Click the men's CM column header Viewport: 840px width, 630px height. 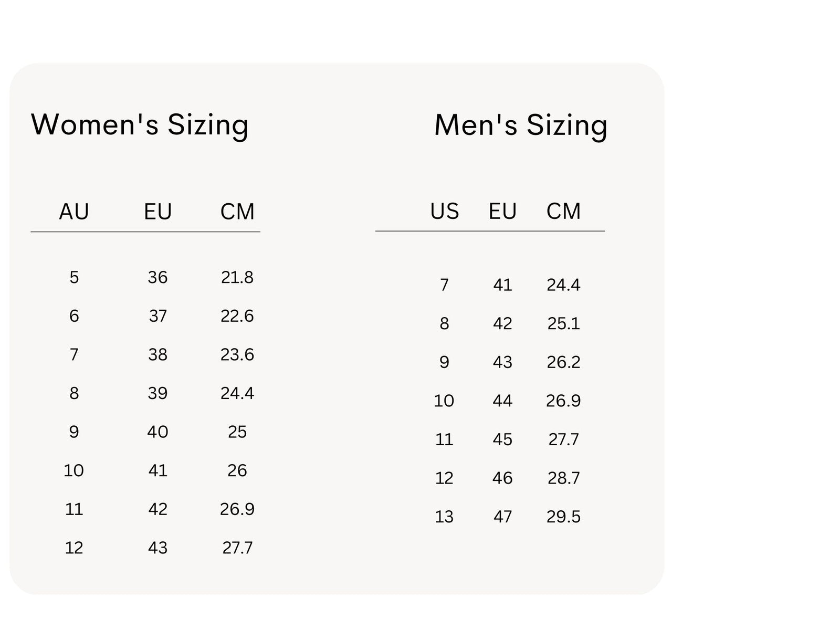[563, 211]
